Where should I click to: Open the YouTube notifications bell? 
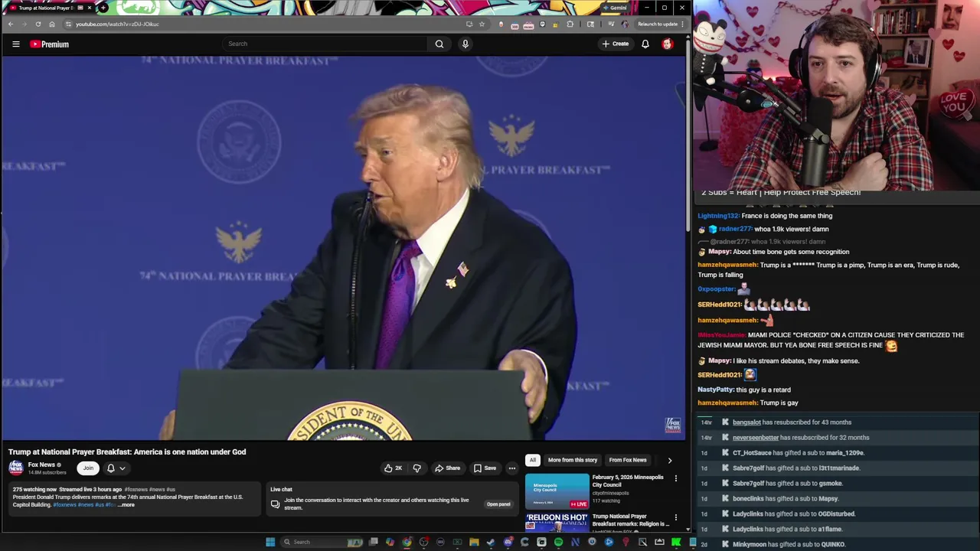[645, 44]
